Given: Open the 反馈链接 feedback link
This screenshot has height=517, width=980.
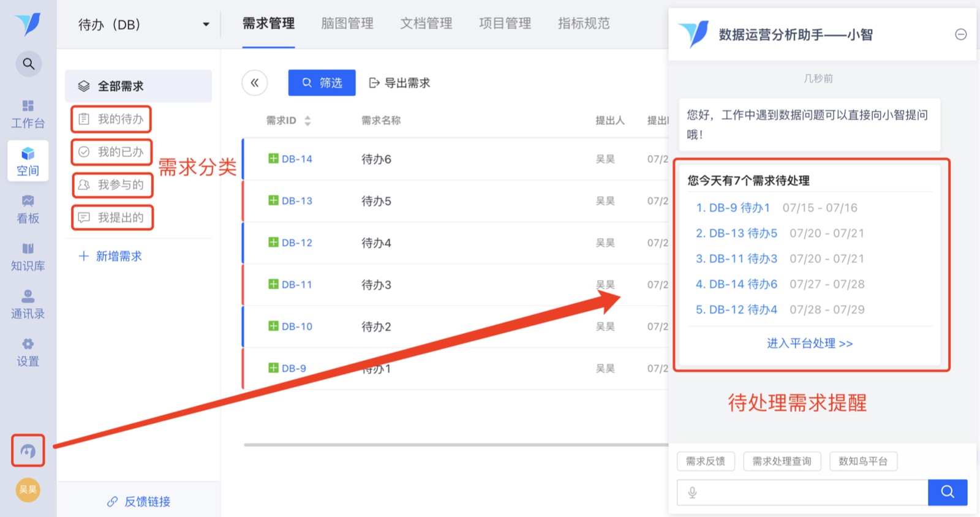Looking at the screenshot, I should click(x=138, y=502).
